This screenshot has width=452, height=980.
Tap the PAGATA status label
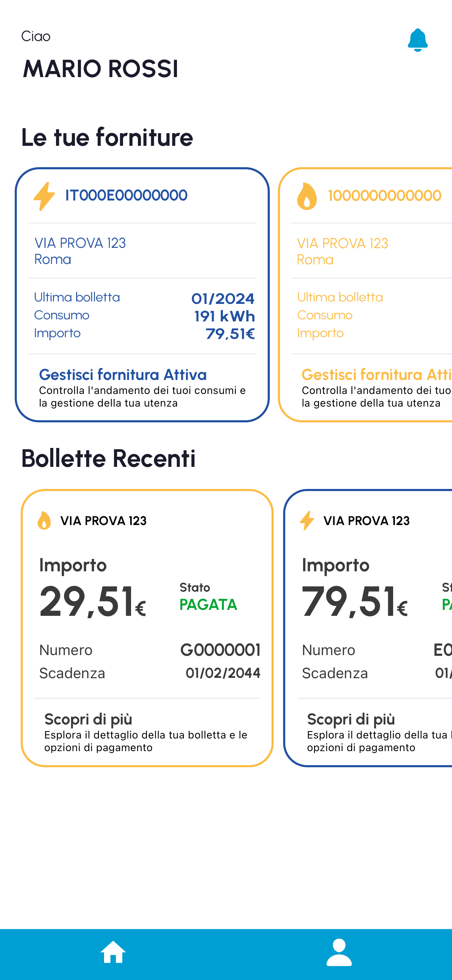click(x=208, y=605)
